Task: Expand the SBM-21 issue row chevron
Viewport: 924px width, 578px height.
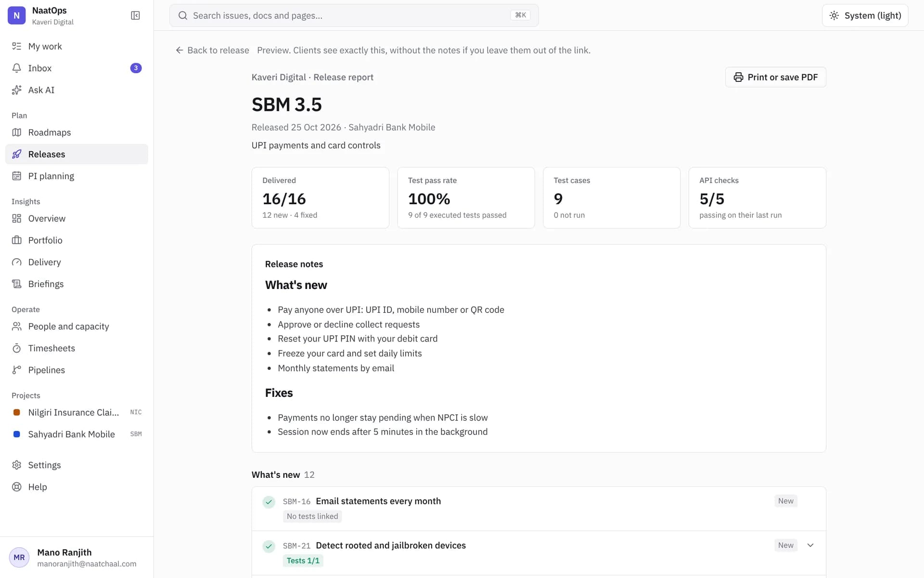Action: pyautogui.click(x=810, y=545)
